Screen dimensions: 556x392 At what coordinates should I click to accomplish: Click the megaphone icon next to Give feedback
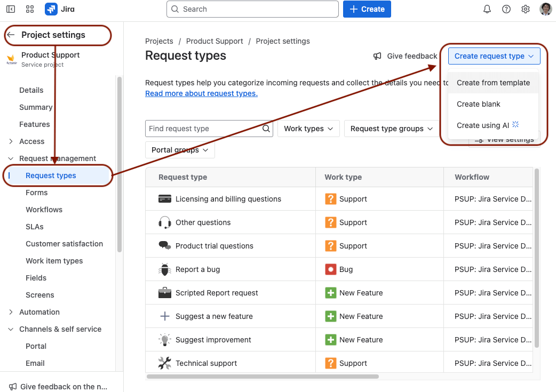[377, 56]
